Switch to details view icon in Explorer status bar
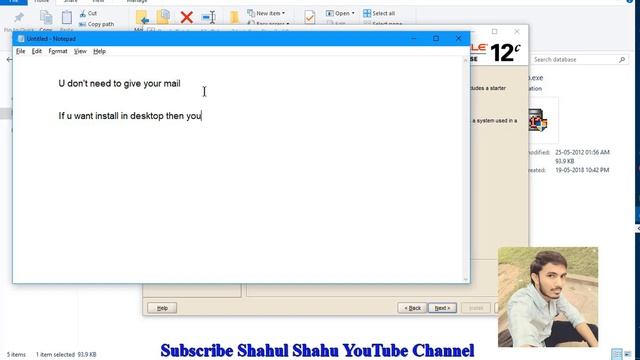Viewport: 640px width, 360px height. tap(616, 354)
